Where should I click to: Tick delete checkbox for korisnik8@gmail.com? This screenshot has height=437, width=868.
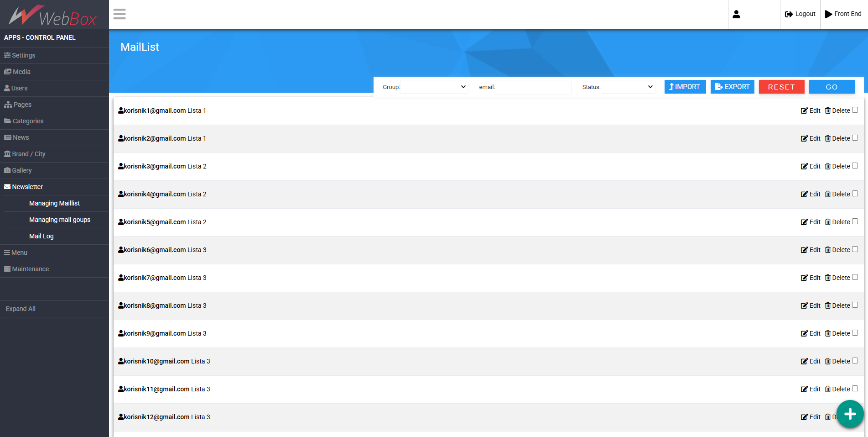coord(855,305)
